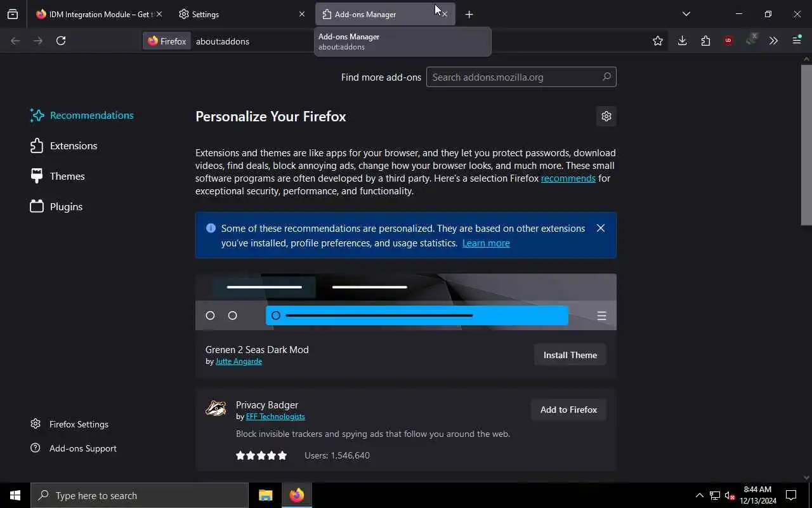Screen dimensions: 812x508
Task: Click the Firefox identity box in address bar
Action: [167, 41]
